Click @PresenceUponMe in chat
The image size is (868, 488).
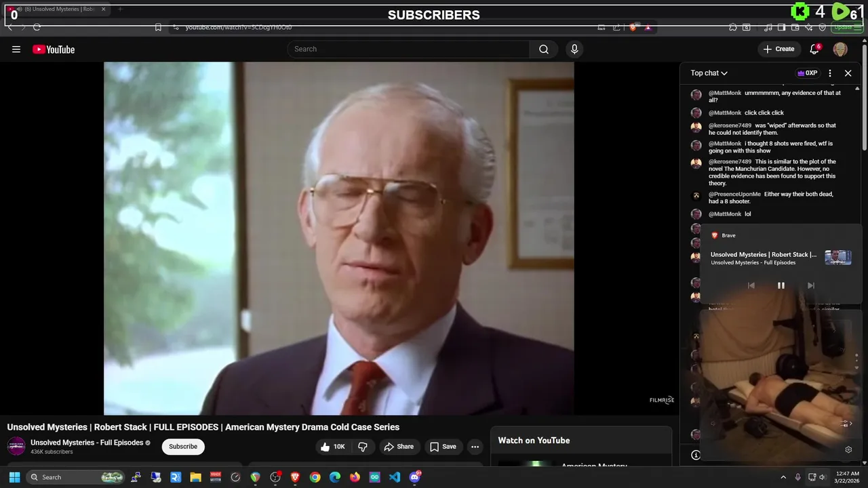coord(734,195)
